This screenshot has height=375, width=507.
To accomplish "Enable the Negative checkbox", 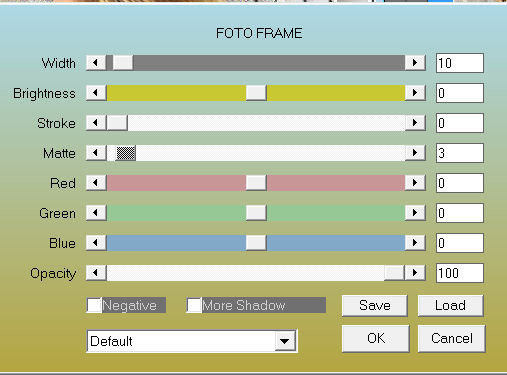I will [94, 305].
